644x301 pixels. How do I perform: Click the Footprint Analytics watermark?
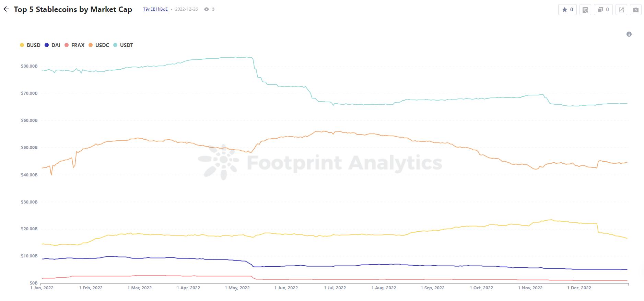tap(320, 162)
